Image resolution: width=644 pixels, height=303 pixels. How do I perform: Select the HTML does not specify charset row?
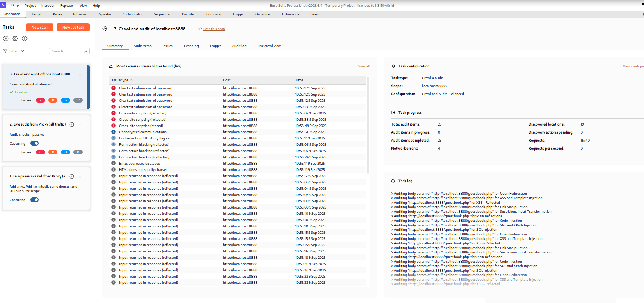238,169
